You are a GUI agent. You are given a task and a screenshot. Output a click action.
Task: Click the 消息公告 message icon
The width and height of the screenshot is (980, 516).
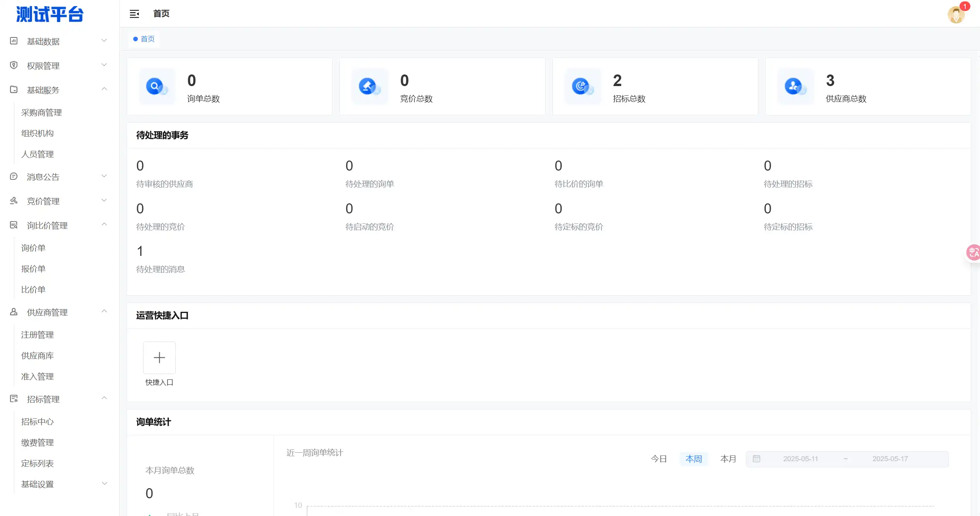point(14,176)
